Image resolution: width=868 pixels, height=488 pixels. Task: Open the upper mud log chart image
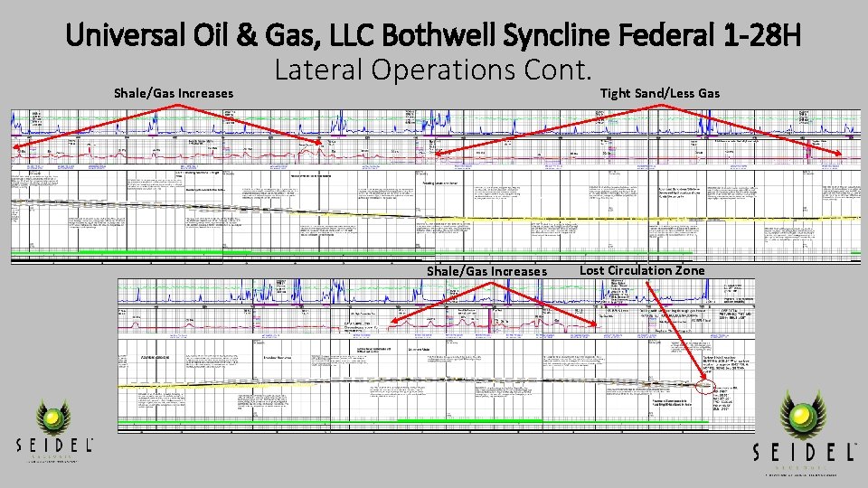click(436, 186)
